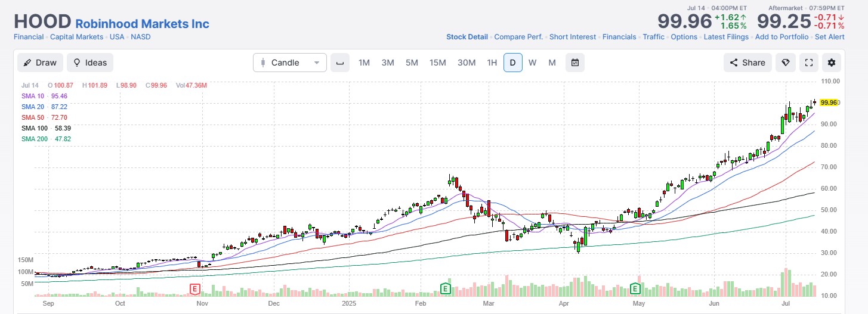Click the 2025 label on the time axis
This screenshot has height=314, width=868.
coord(350,303)
